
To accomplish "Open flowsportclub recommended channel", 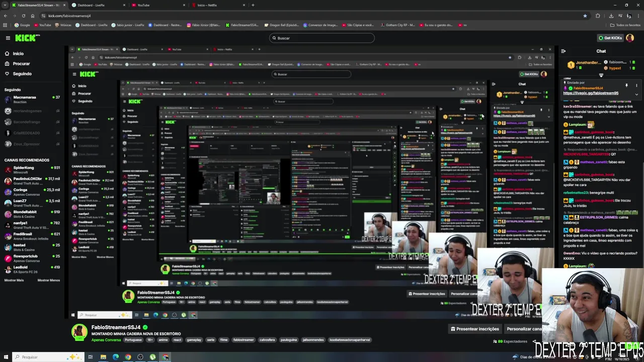I will coord(32,258).
